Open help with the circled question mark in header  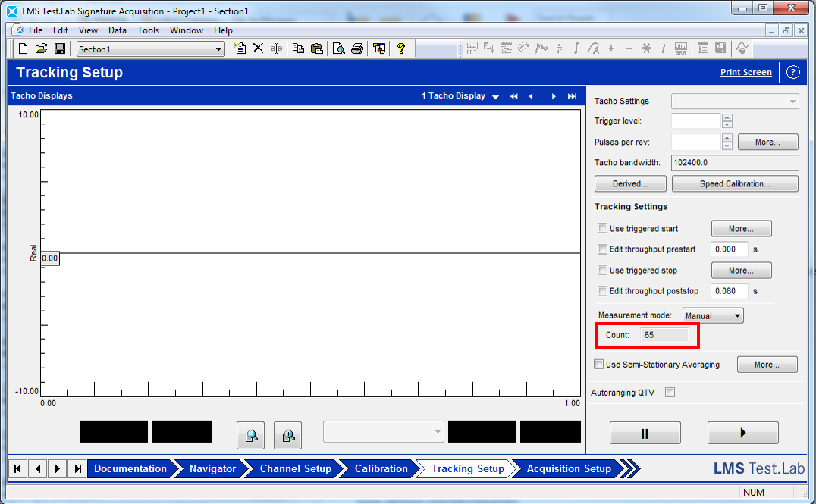pyautogui.click(x=792, y=72)
